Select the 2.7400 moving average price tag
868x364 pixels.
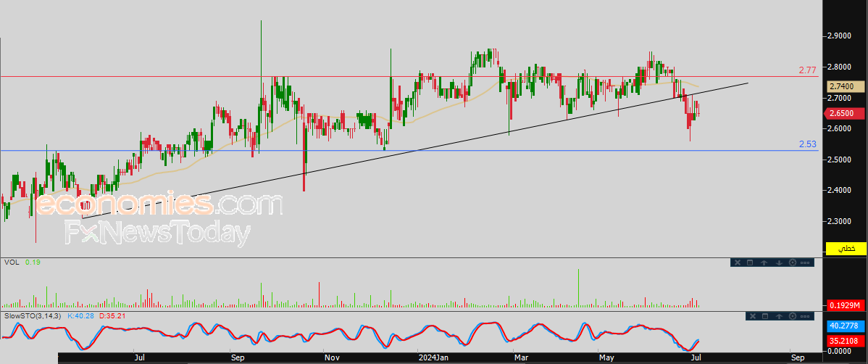[x=846, y=86]
